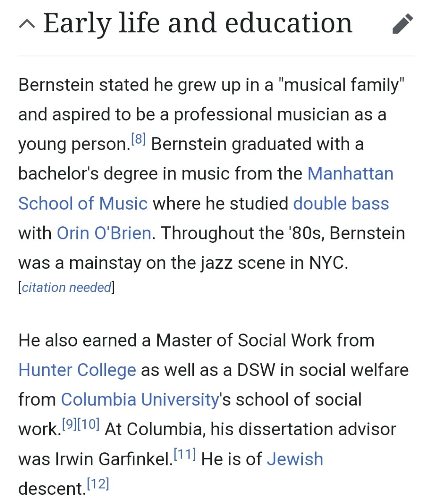Click the word NYC in first paragraph
This screenshot has width=432, height=504.
tap(328, 263)
